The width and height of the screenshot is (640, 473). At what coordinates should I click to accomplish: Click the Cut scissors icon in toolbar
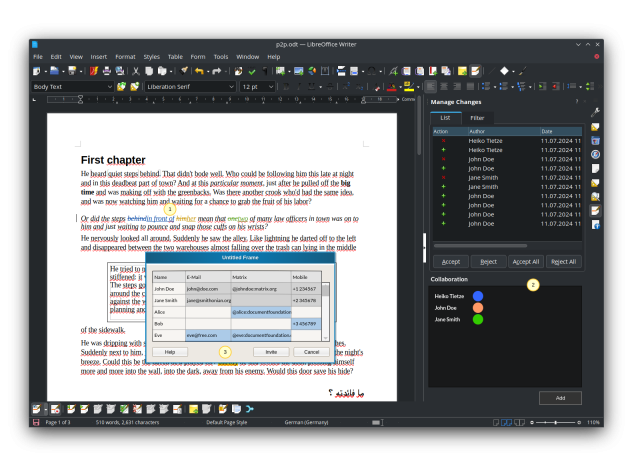[x=136, y=71]
